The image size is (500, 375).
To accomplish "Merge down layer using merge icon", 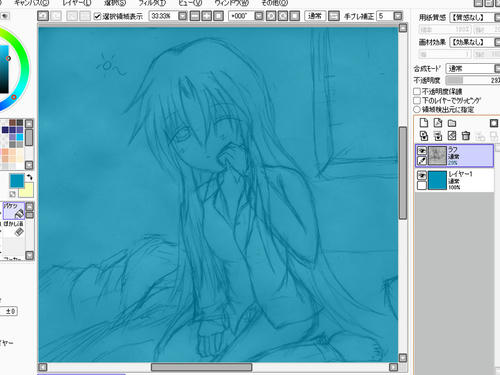I will coord(438,136).
